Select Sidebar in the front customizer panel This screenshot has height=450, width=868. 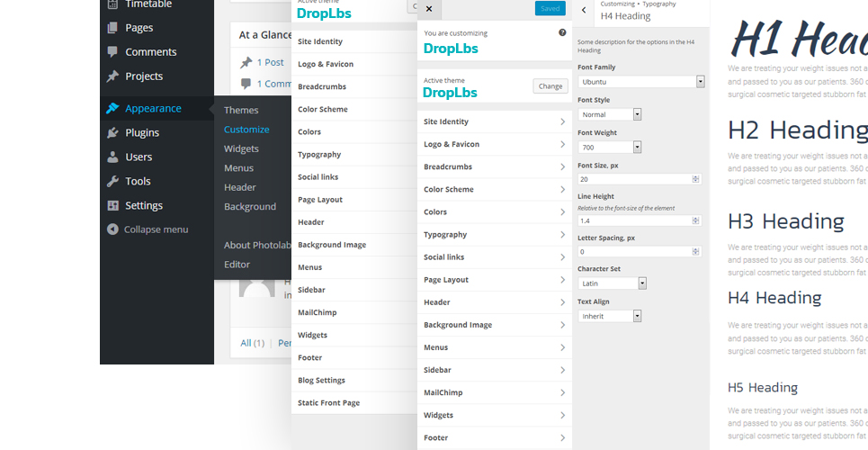(495, 370)
